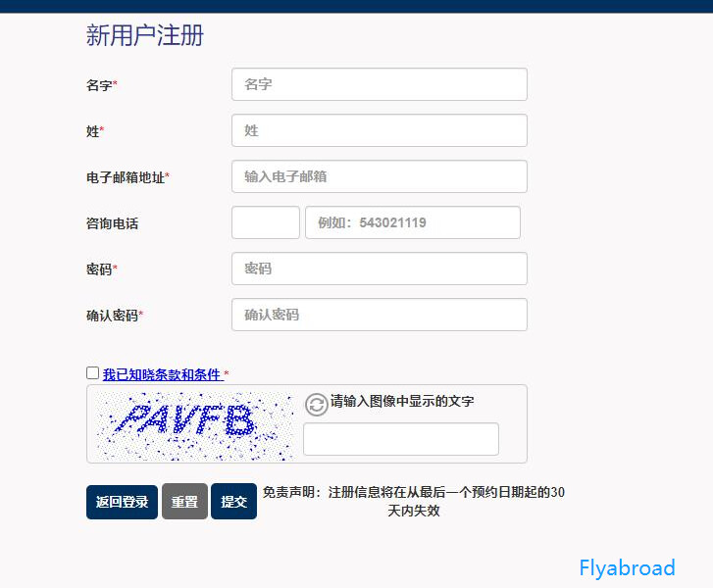Select the phone country code box
Viewport: 713px width, 588px height.
(x=266, y=222)
